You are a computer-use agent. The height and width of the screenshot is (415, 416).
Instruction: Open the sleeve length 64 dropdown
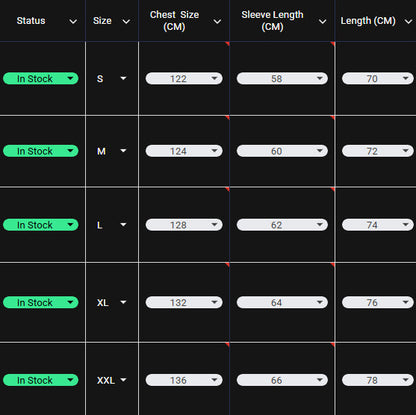(282, 302)
